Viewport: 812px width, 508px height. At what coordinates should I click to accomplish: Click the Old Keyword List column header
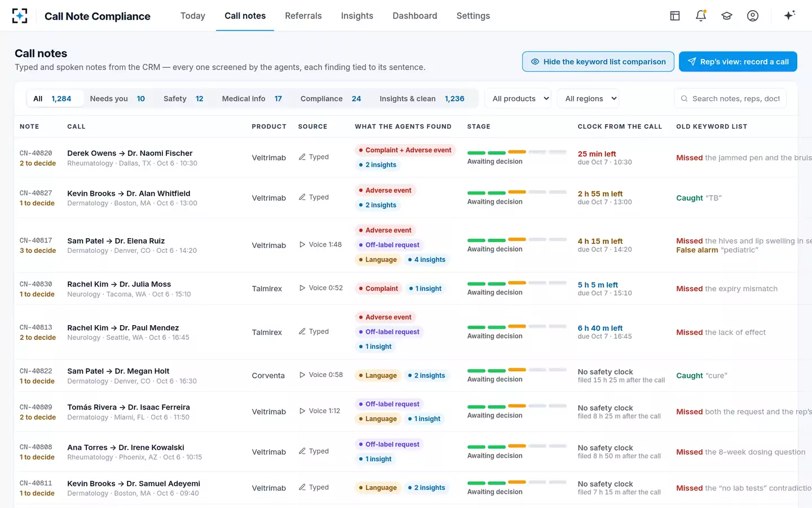tap(712, 126)
